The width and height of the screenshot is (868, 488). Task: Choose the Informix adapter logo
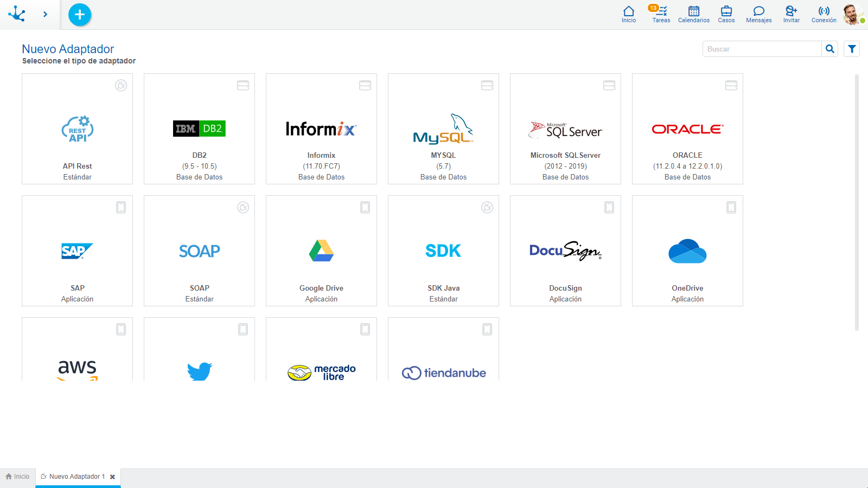tap(321, 129)
